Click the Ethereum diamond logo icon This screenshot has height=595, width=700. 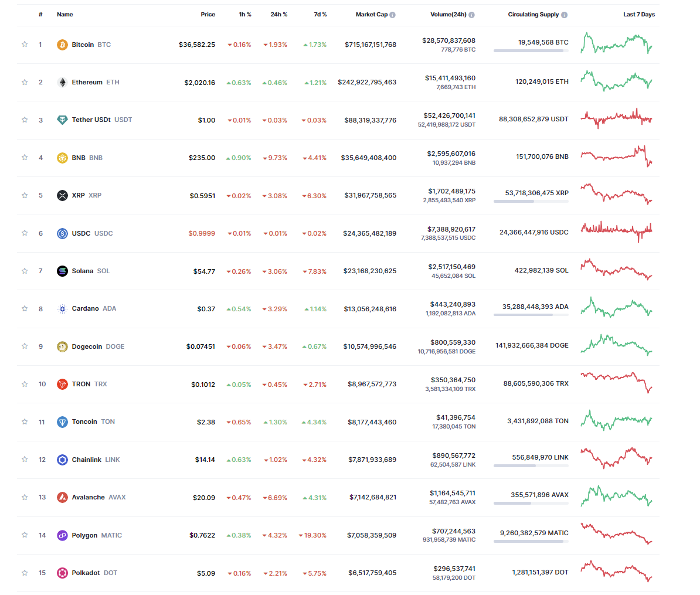tap(62, 82)
